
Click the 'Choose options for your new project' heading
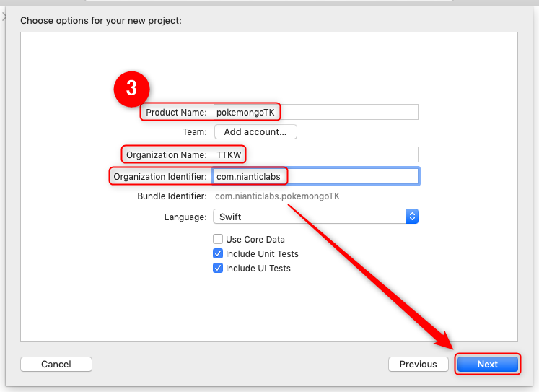101,21
